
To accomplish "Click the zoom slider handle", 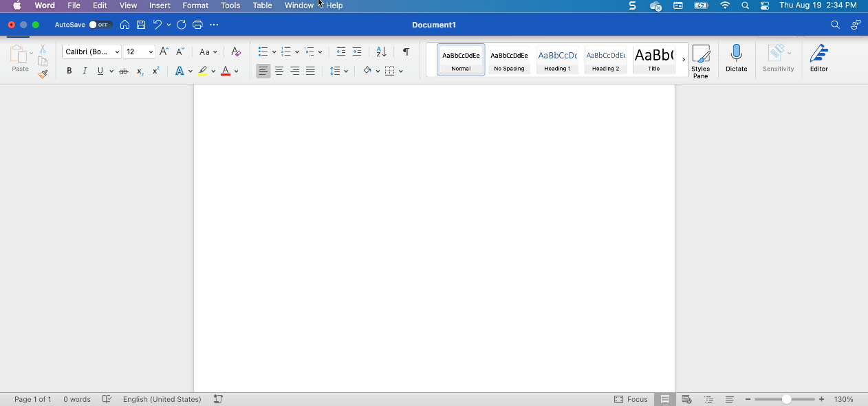I will 786,399.
